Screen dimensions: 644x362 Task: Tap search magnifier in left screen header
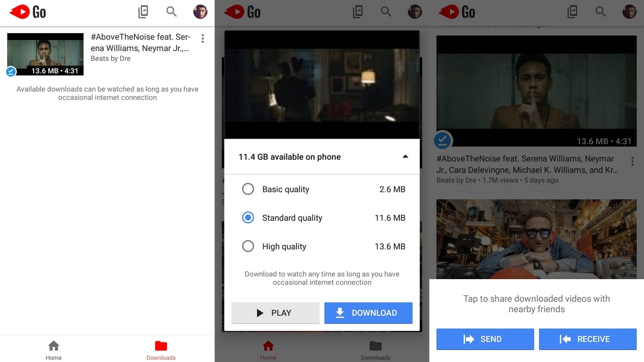pyautogui.click(x=172, y=12)
